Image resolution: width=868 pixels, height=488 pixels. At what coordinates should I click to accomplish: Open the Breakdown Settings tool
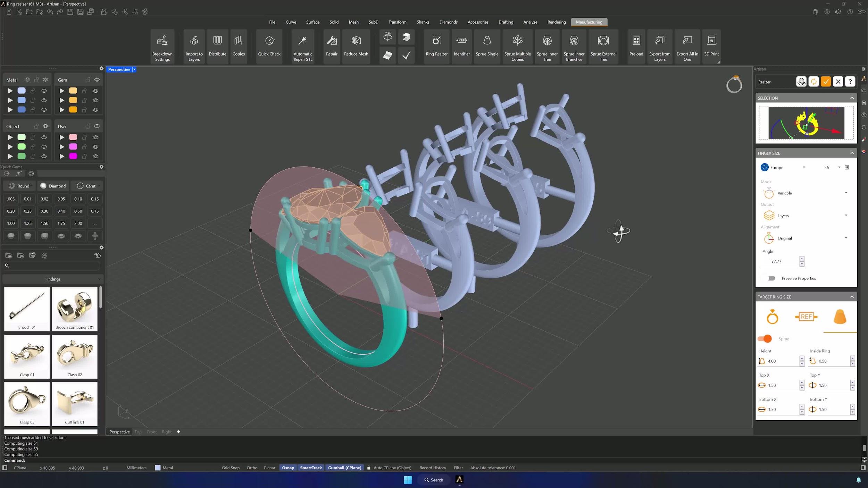162,47
